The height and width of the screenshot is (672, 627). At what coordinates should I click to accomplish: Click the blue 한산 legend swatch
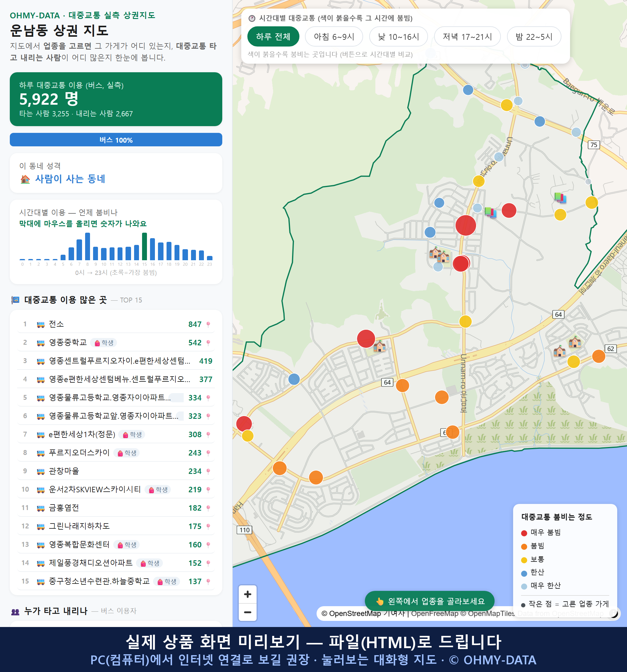[524, 573]
